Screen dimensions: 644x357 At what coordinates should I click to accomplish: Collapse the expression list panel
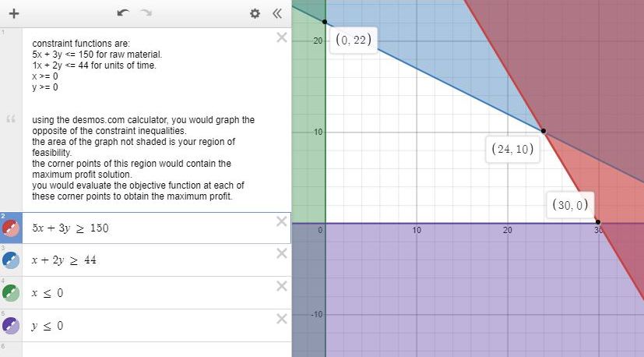(277, 13)
